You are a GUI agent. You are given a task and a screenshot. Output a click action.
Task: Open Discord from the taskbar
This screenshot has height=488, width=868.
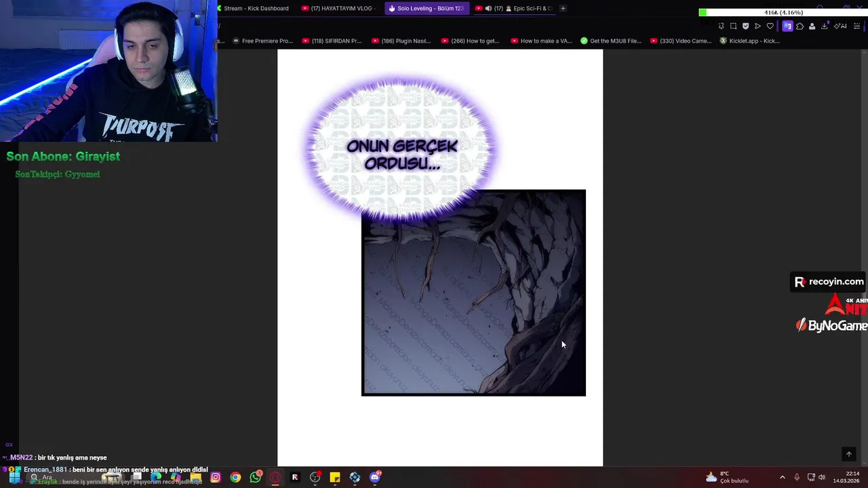375,477
